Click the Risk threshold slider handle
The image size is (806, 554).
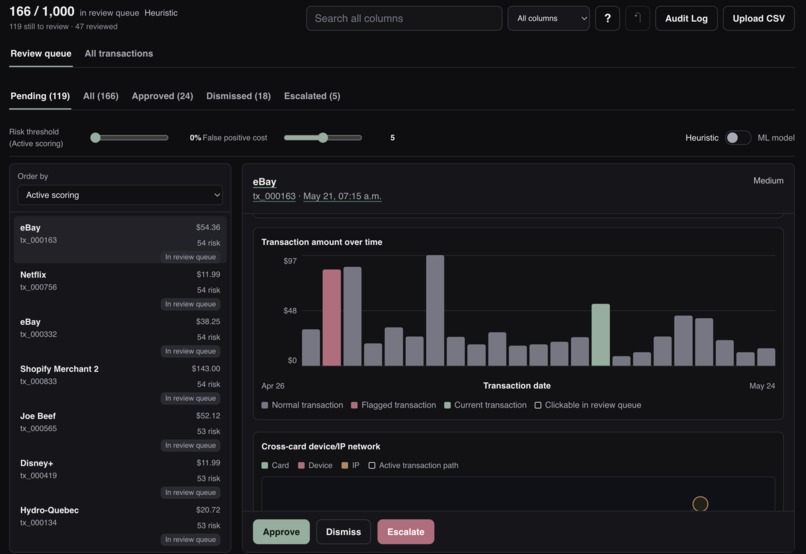(x=95, y=138)
